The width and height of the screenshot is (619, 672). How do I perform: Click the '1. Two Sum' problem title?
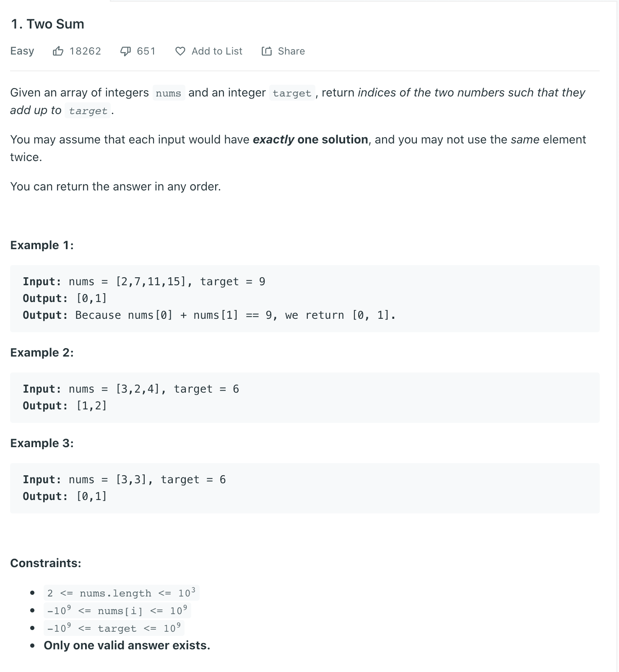[47, 24]
